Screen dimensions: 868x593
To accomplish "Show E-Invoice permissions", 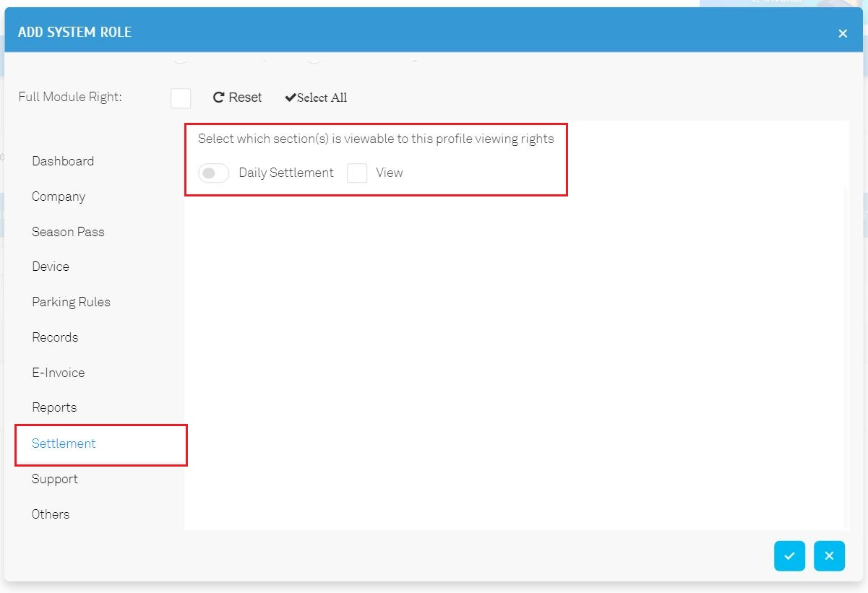I will (59, 373).
